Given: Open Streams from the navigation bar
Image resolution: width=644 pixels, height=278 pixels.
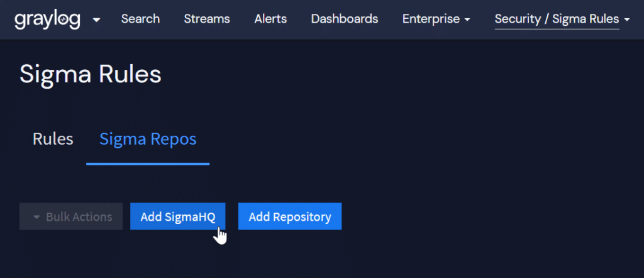Looking at the screenshot, I should click(207, 19).
